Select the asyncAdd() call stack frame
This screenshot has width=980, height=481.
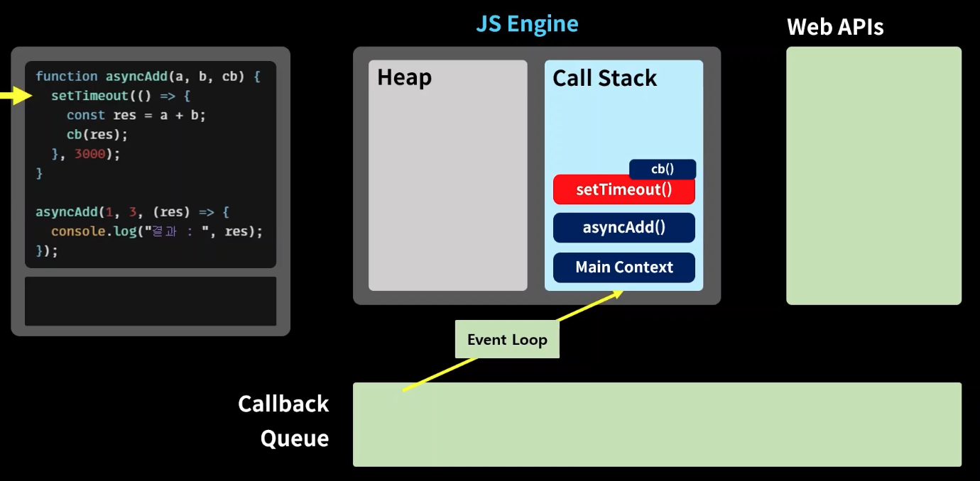624,228
